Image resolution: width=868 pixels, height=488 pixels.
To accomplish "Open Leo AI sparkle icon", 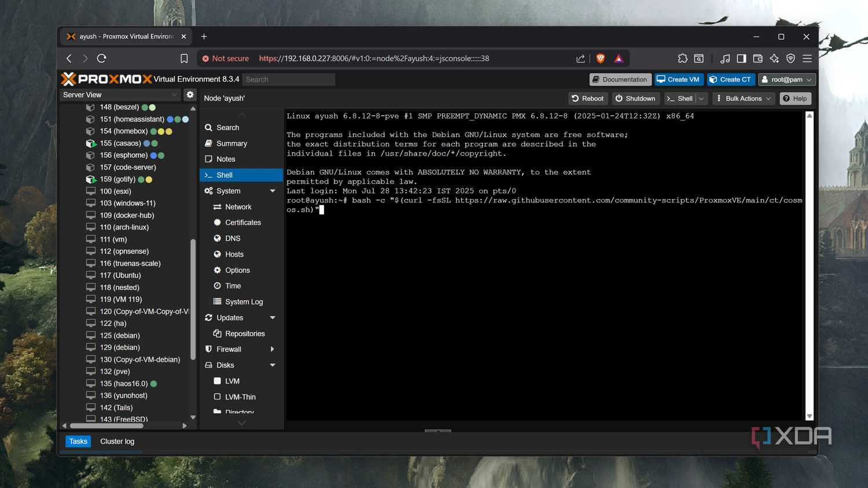I will 774,58.
